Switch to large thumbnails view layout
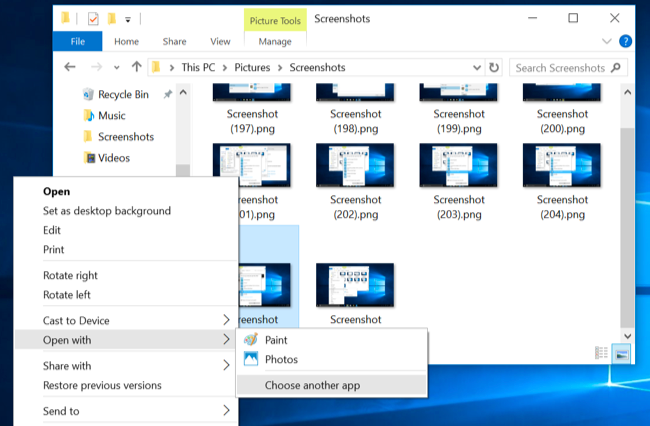650x426 pixels. (621, 353)
